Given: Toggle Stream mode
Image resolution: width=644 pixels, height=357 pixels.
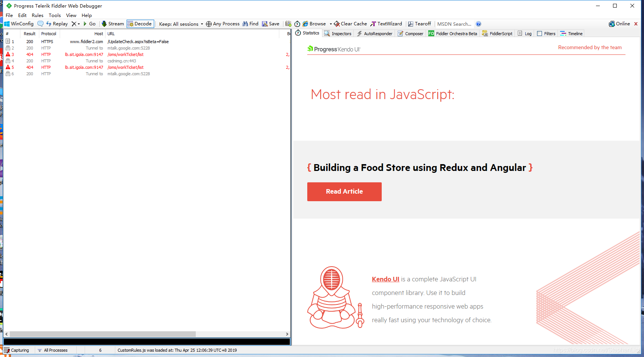Looking at the screenshot, I should [113, 24].
